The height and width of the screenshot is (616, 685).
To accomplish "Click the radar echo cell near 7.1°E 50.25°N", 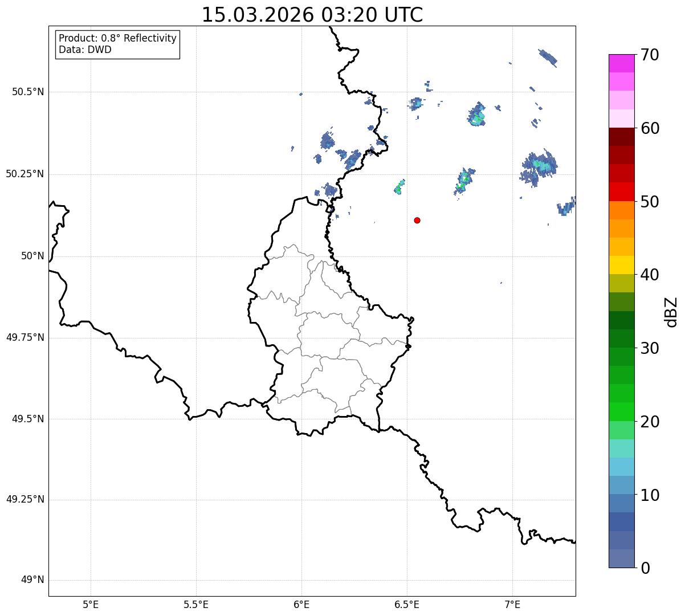I will pos(539,168).
